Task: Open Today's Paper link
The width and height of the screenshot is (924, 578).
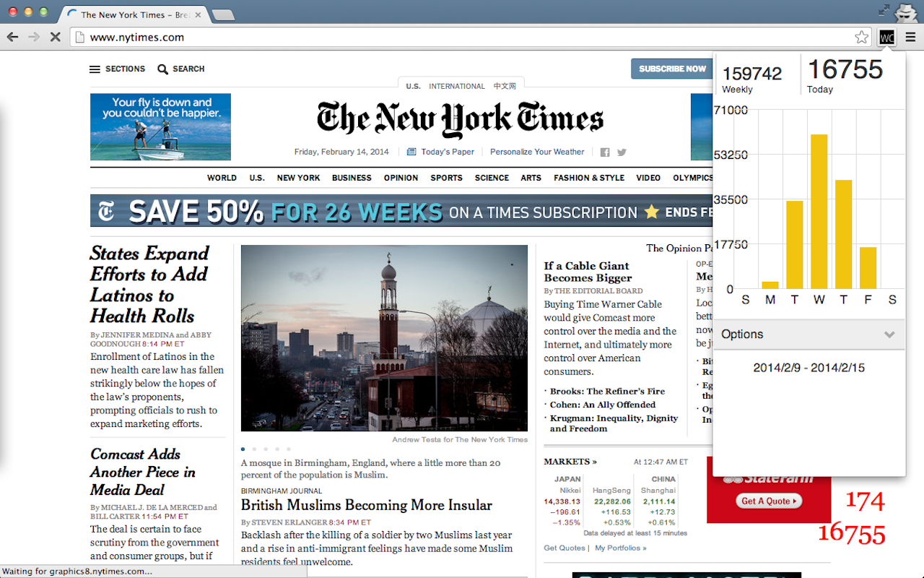Action: pos(448,152)
